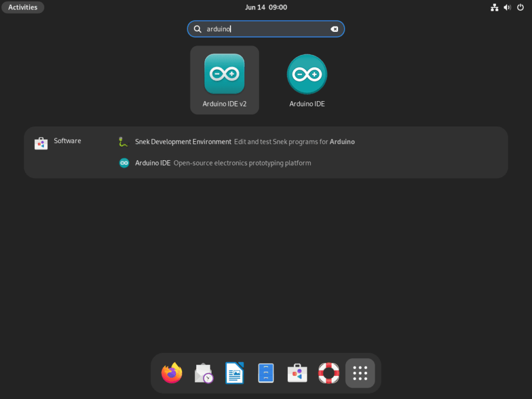Click the speaker volume icon in top bar

(x=507, y=7)
